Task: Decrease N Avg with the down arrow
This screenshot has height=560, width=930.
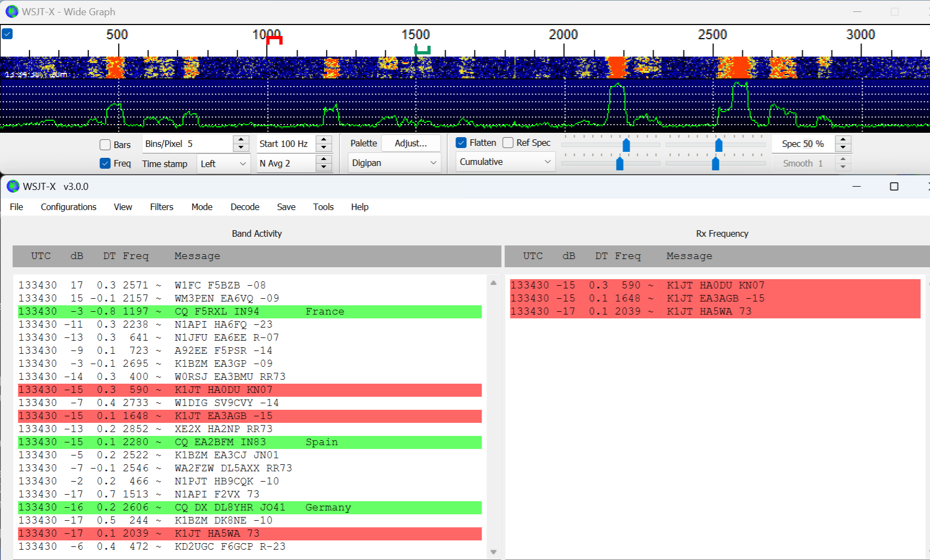Action: point(324,167)
